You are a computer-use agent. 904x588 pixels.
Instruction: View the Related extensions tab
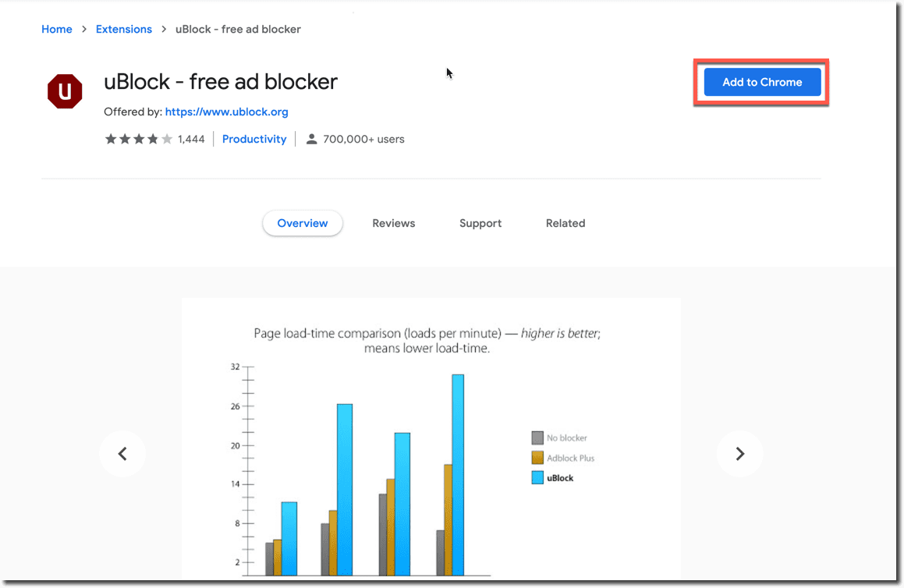tap(565, 223)
